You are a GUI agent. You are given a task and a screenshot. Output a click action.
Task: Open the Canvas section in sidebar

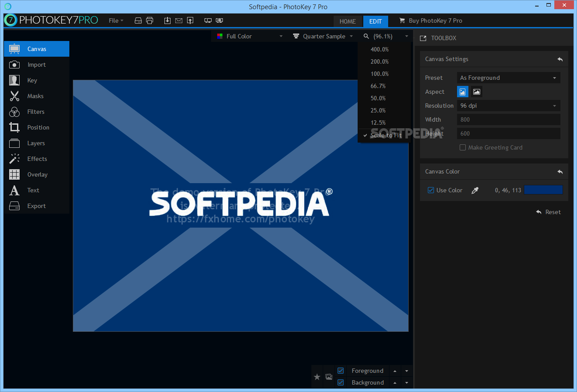(37, 49)
